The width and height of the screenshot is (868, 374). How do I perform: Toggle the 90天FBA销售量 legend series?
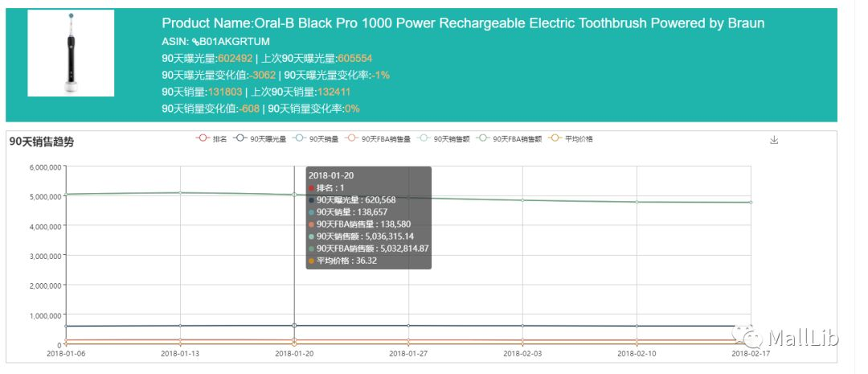(376, 139)
